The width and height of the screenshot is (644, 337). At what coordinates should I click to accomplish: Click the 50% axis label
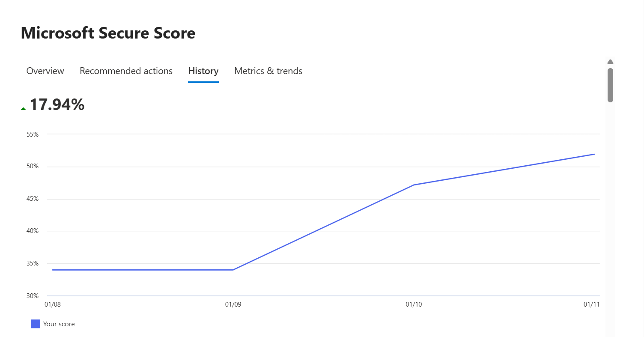32,167
